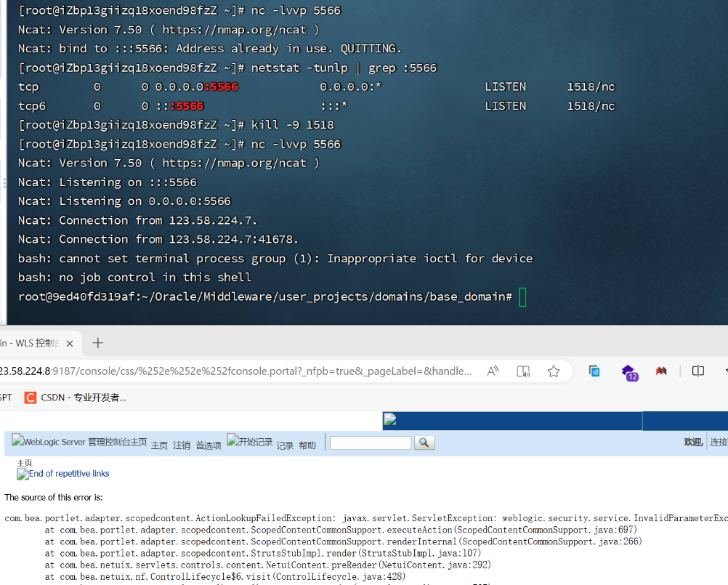
Task: Click the 注销 logout link
Action: 182,445
